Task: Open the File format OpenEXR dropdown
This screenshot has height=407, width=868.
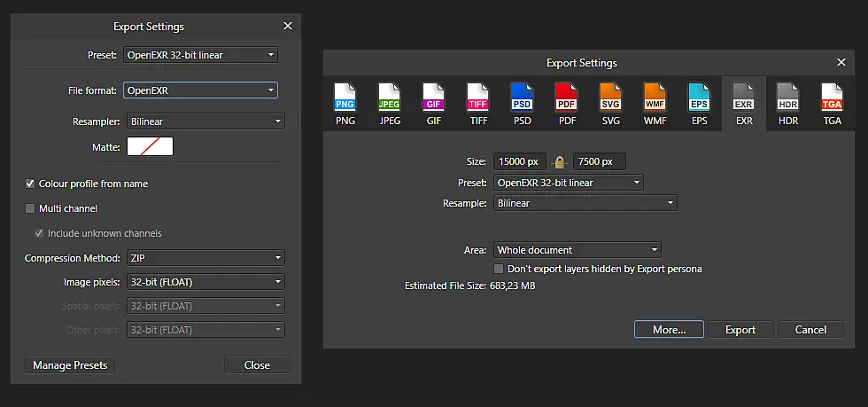Action: coord(200,90)
